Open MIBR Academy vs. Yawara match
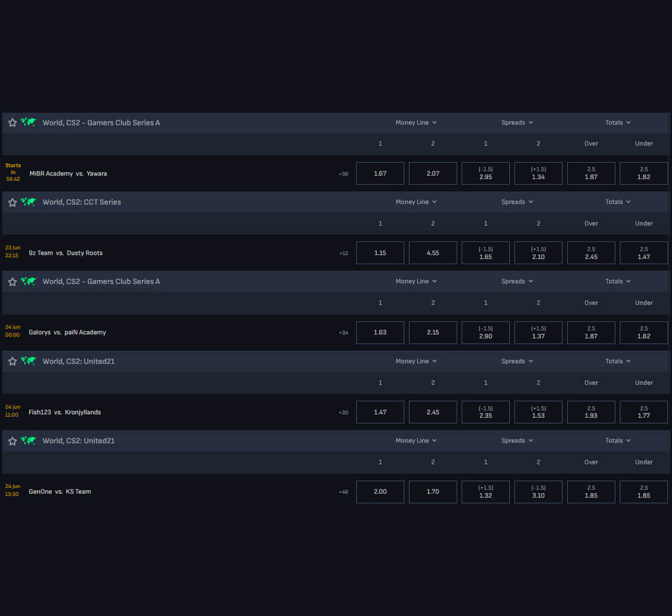Image resolution: width=672 pixels, height=616 pixels. 68,173
